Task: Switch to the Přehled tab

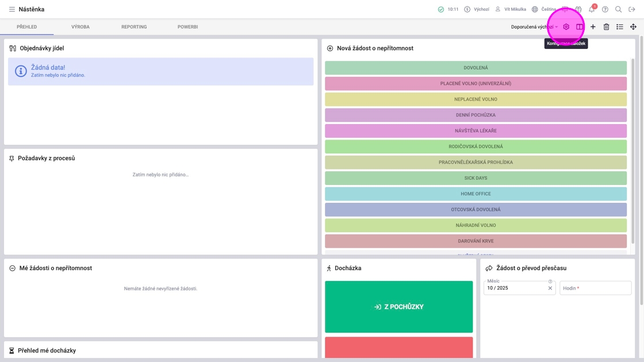Action: [26, 26]
